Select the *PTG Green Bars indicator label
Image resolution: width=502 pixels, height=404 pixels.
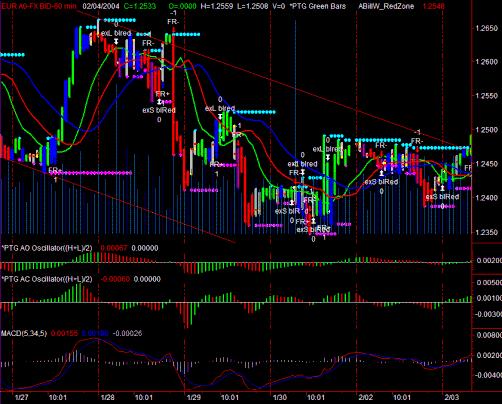coord(318,6)
